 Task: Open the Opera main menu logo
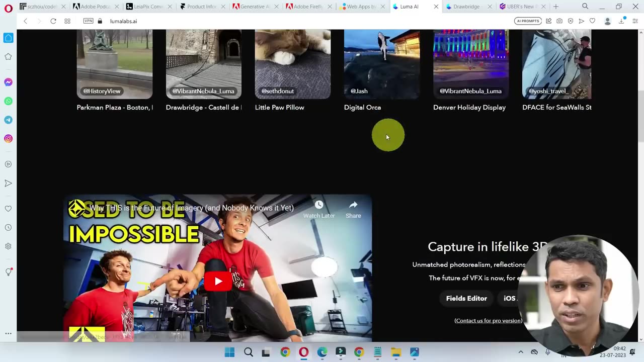coord(8,8)
